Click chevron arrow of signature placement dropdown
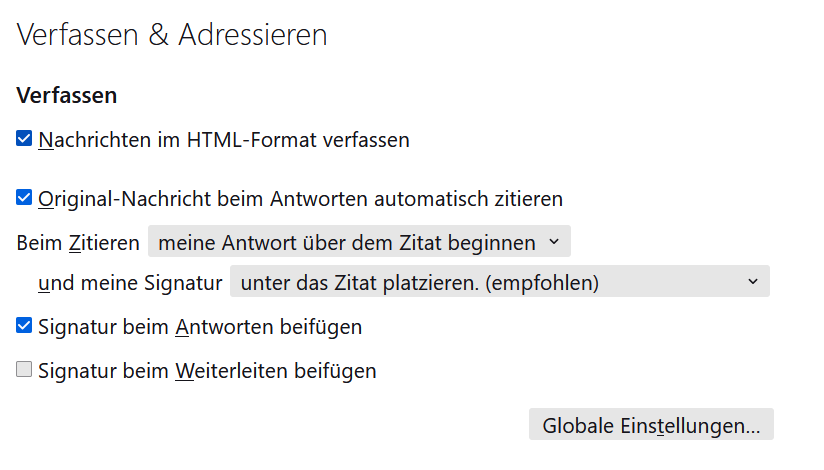This screenshot has width=824, height=470. tap(753, 282)
